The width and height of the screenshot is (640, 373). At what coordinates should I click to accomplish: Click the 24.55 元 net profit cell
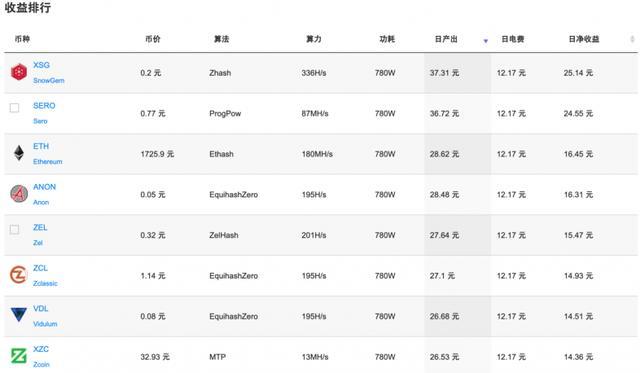578,113
